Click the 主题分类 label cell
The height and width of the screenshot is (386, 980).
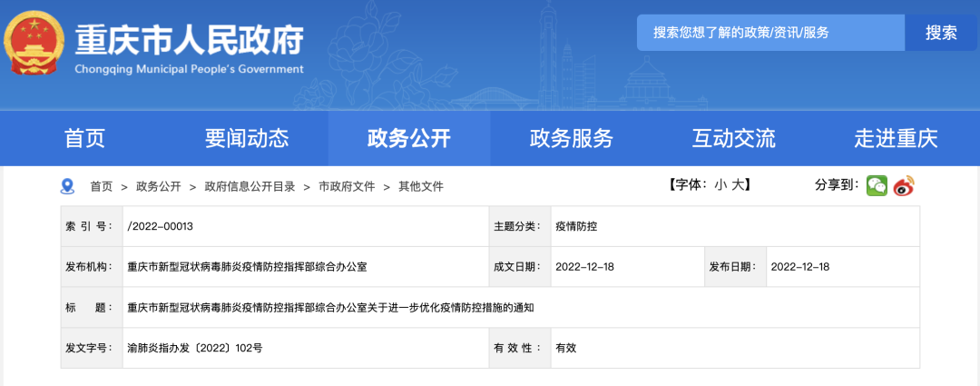(x=519, y=226)
